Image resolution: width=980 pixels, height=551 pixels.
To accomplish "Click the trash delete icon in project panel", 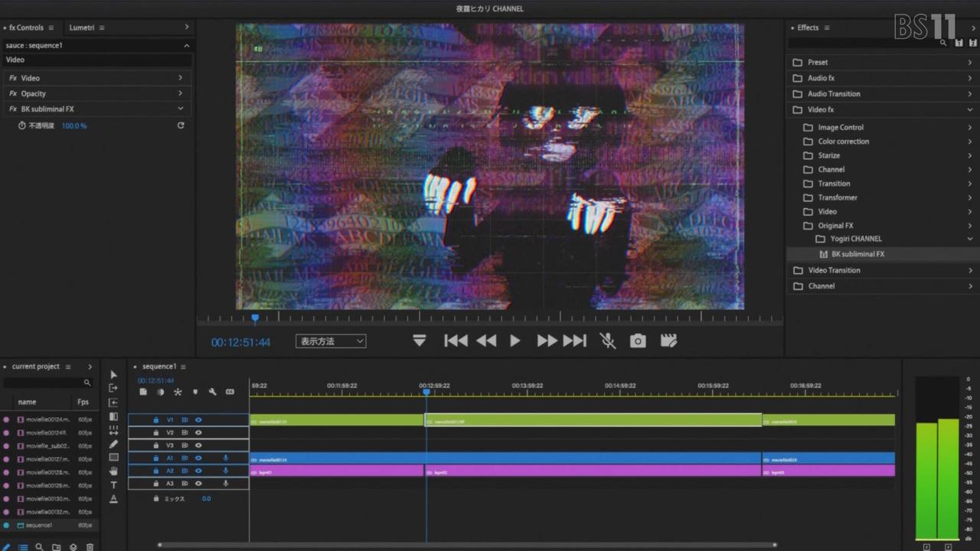I will (90, 547).
